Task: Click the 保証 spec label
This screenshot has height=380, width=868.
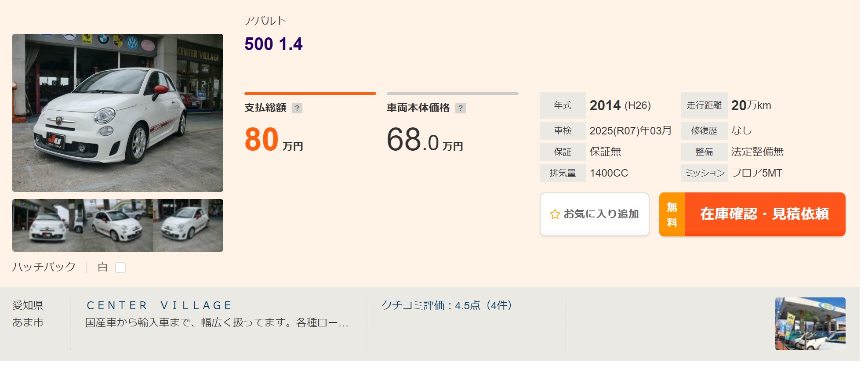Action: [563, 152]
